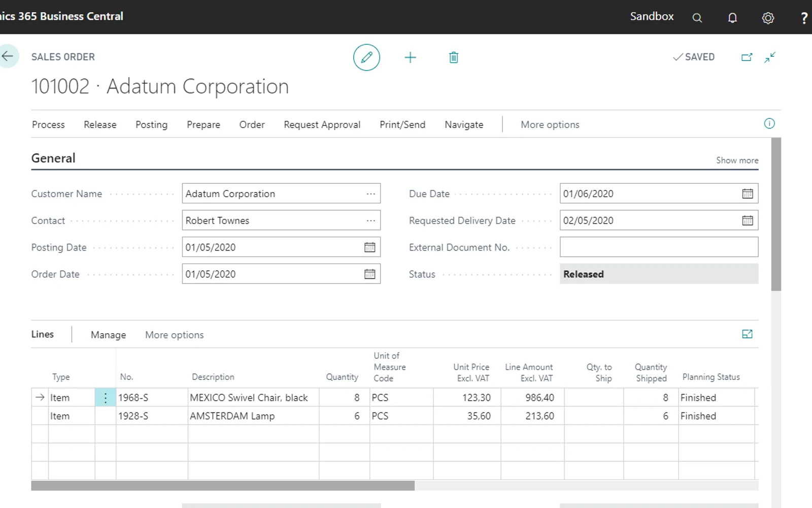Open the search magnifier icon
Viewport: 812px width, 508px height.
click(x=697, y=18)
